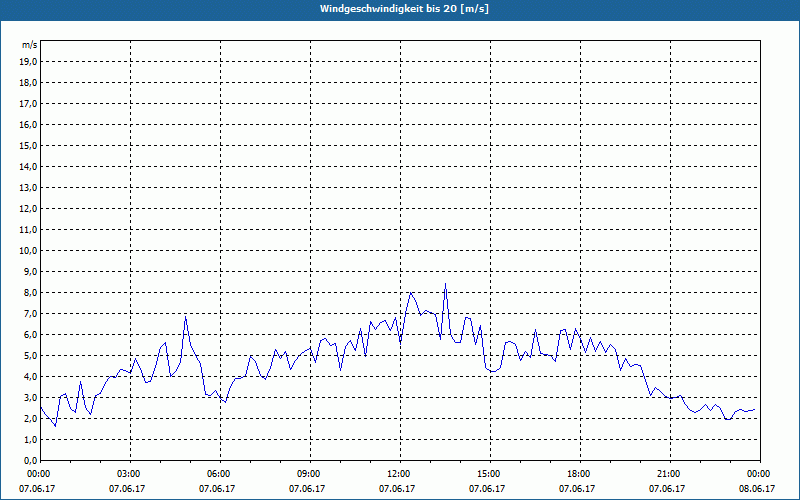Screen dimensions: 800x500
Task: Choose the "18:00" time label
Action: coord(580,474)
